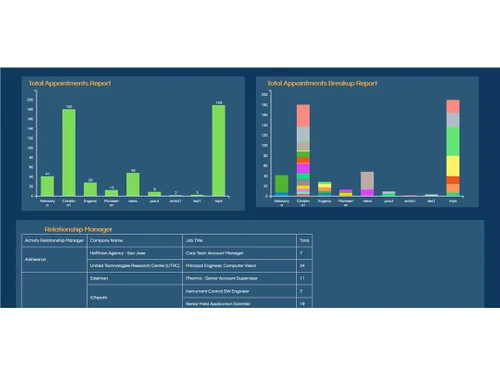Select yellow segment of Evgeniy stacked bar

coord(324,185)
